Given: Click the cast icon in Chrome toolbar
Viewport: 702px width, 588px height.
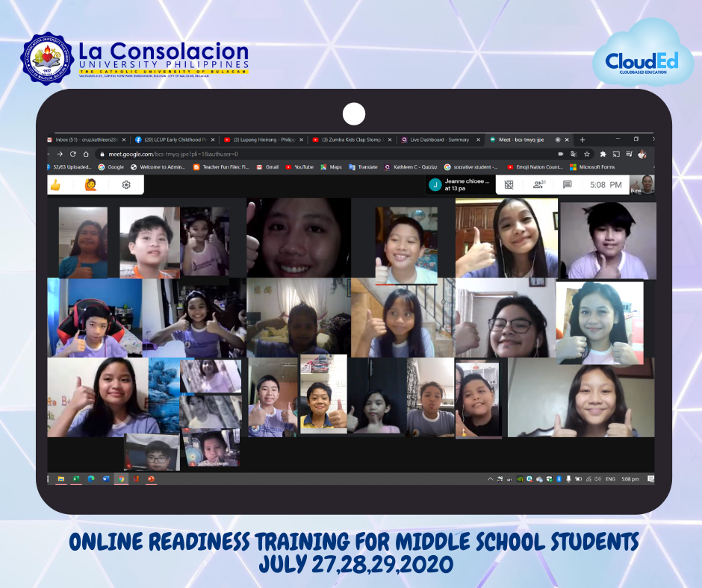Looking at the screenshot, I should (616, 154).
